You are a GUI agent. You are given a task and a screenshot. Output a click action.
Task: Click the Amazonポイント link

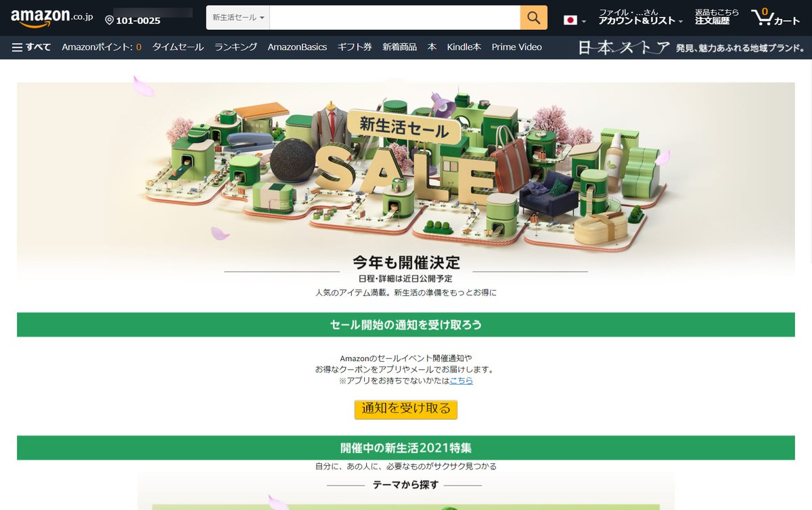tap(101, 47)
